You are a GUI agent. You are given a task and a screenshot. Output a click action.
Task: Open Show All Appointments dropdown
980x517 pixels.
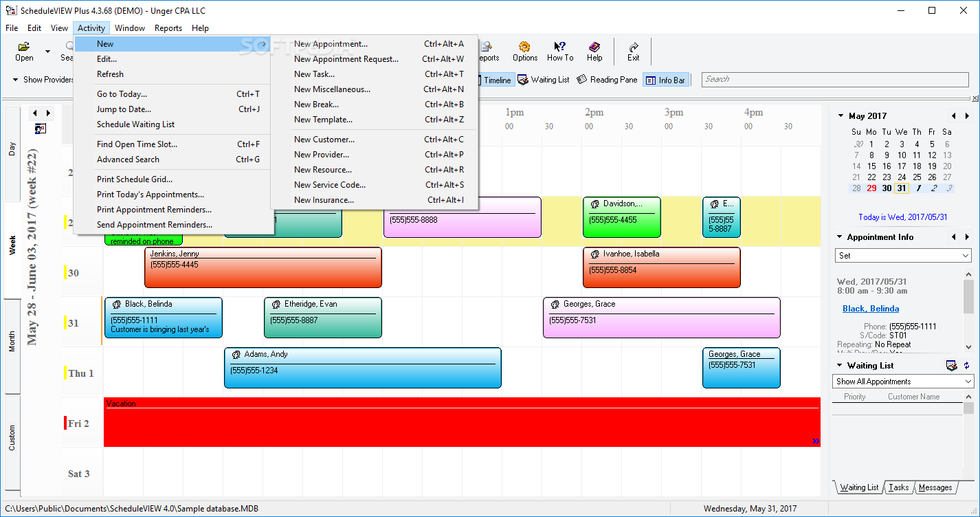(x=904, y=382)
